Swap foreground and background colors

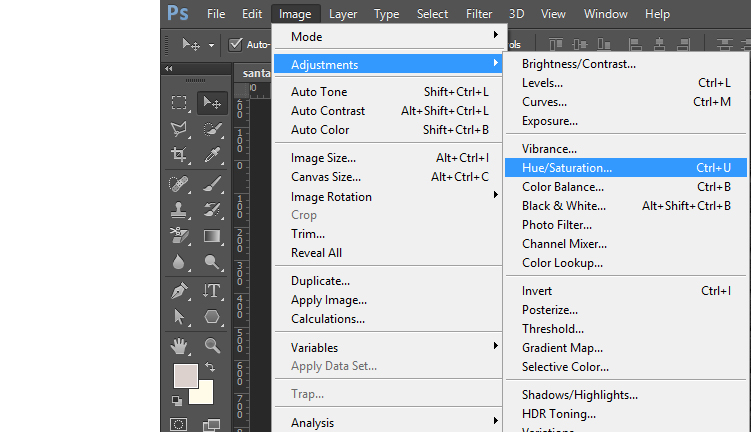210,367
